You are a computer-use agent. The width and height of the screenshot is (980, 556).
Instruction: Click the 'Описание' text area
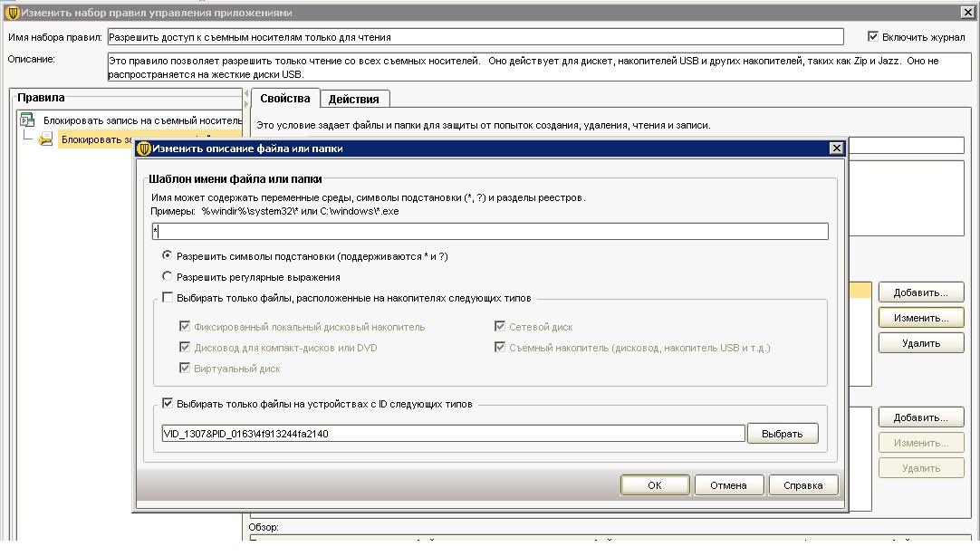(540, 68)
